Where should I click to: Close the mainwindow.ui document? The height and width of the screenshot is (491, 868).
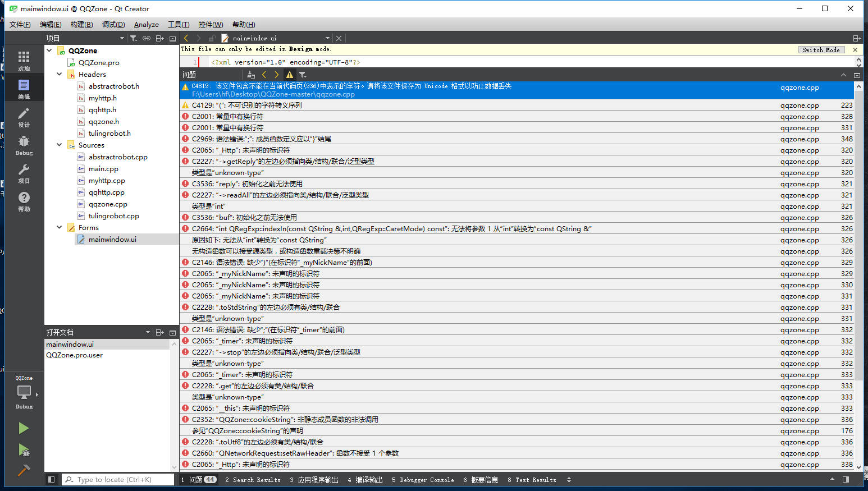(x=339, y=38)
